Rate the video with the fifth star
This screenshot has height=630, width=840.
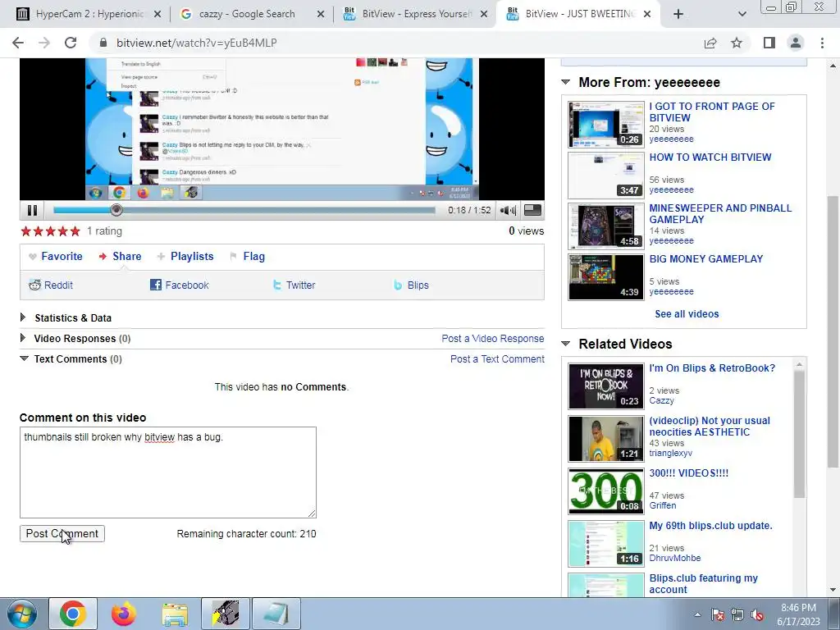pos(75,231)
